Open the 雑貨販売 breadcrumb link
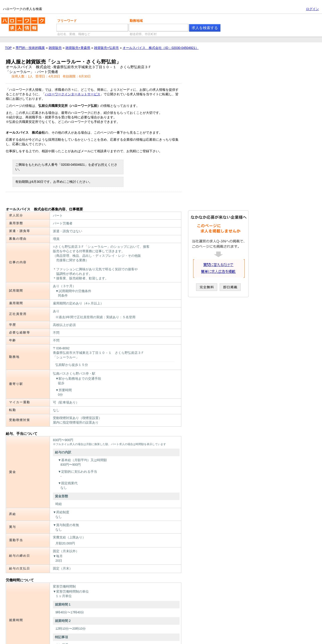This screenshot has width=322, height=644. (55, 48)
